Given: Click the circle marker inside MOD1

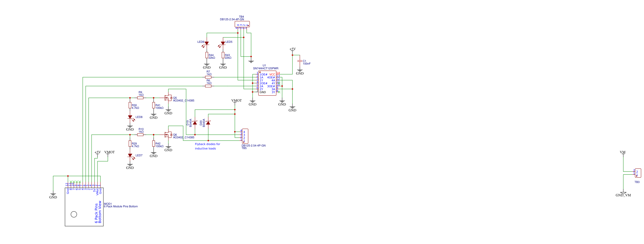Looking at the screenshot, I should tap(74, 214).
